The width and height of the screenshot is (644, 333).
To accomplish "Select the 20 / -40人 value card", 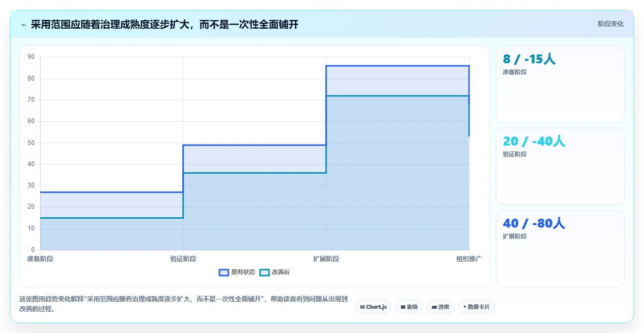I will [560, 166].
